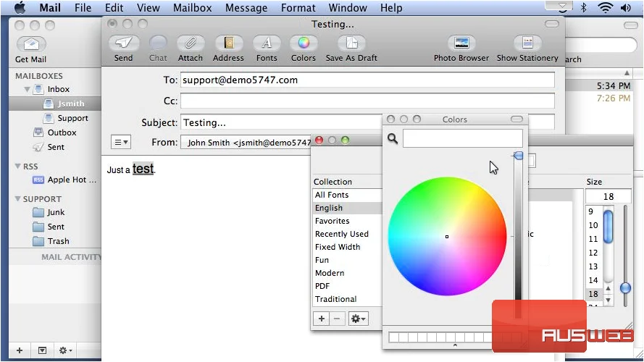644x362 pixels.
Task: Add a font collection with plus button
Action: (x=322, y=319)
